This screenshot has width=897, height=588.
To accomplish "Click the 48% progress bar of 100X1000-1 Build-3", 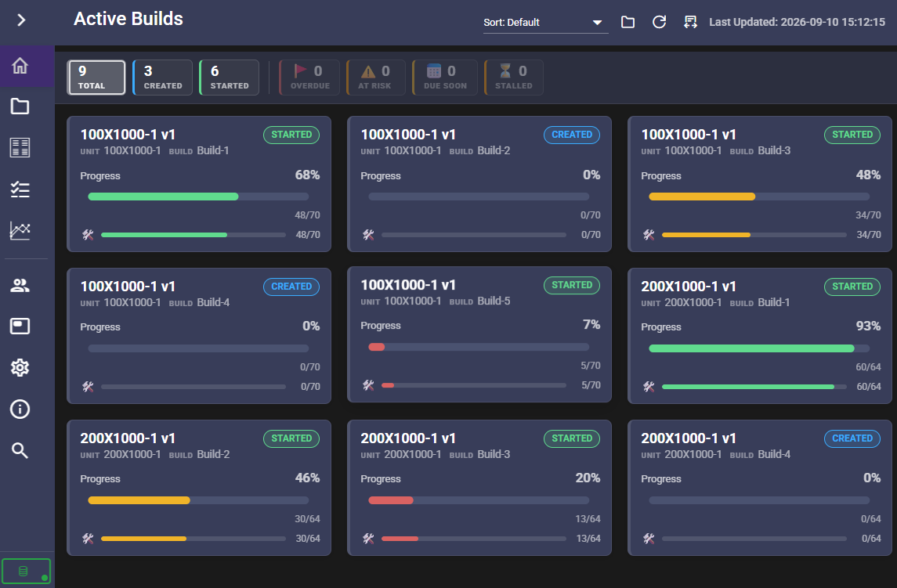I will coord(759,197).
